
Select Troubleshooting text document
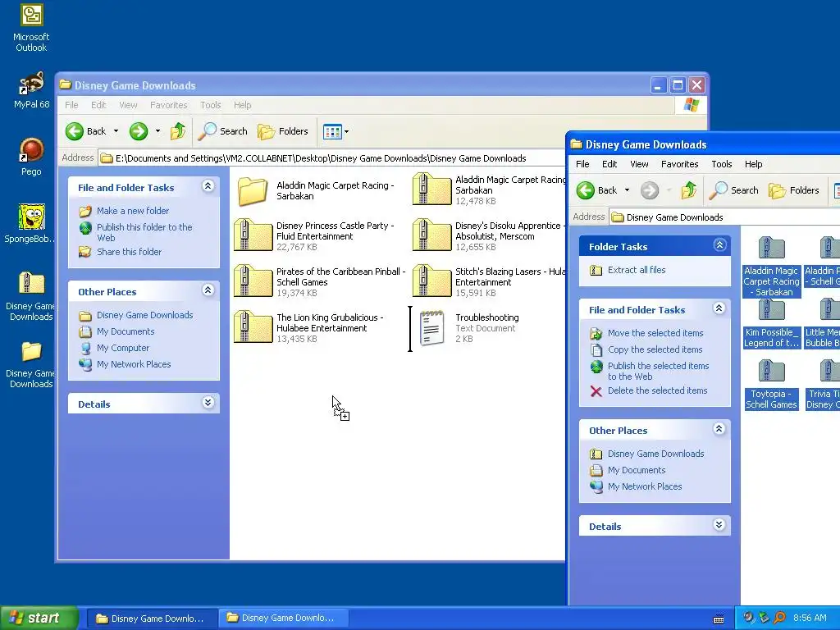point(468,328)
